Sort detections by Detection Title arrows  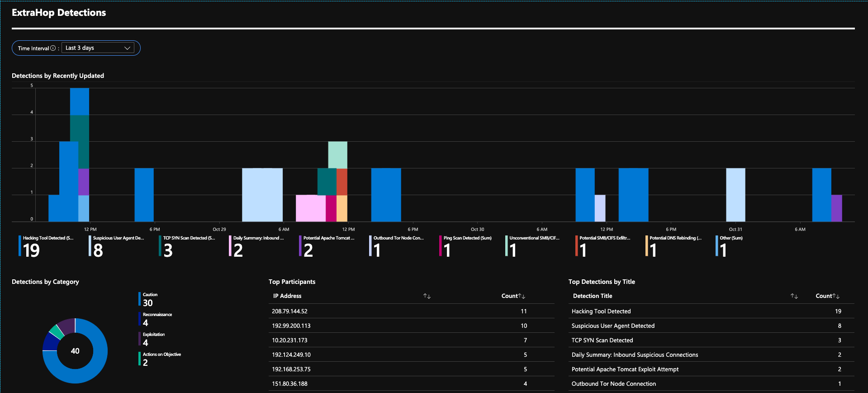tap(794, 296)
